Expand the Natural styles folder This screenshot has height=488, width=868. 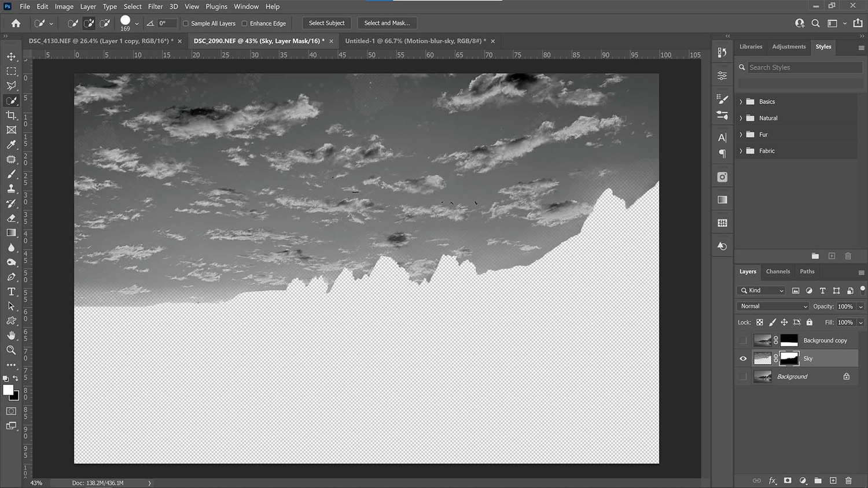tap(741, 118)
